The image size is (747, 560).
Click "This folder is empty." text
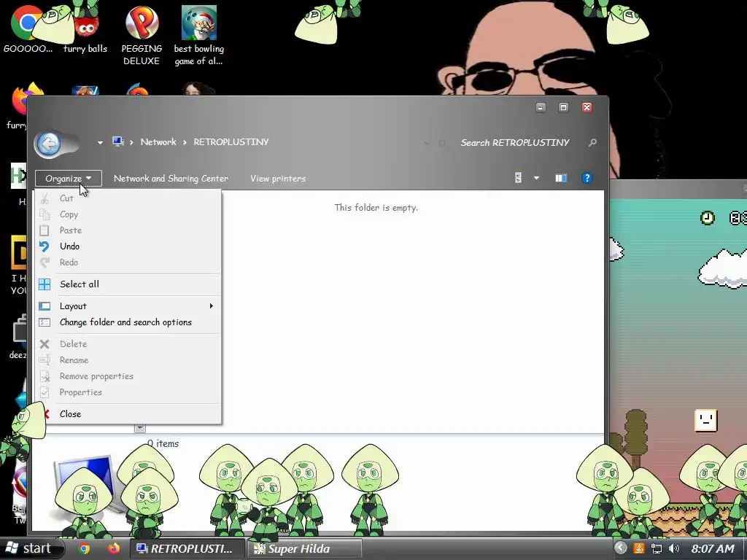(x=376, y=208)
